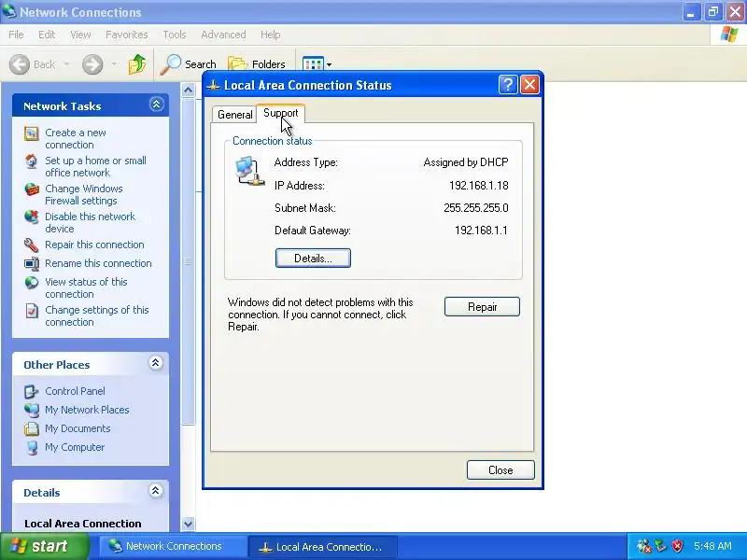Click Repair this connection link
This screenshot has width=747, height=560.
[x=94, y=245]
